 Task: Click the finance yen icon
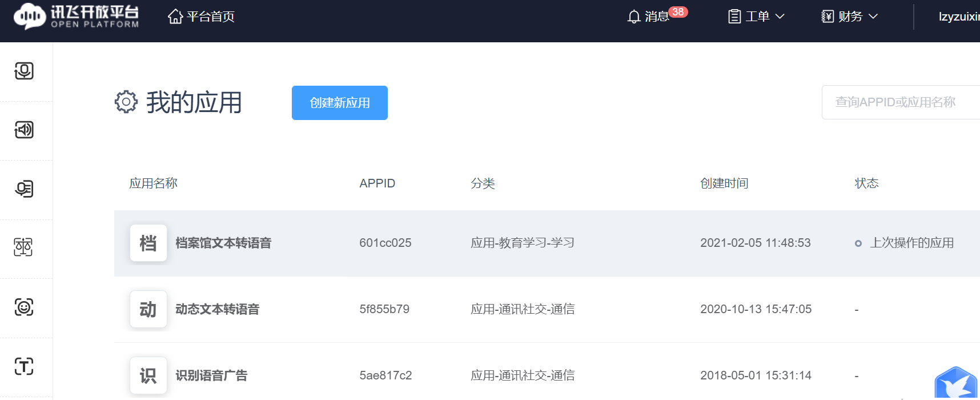pos(828,17)
